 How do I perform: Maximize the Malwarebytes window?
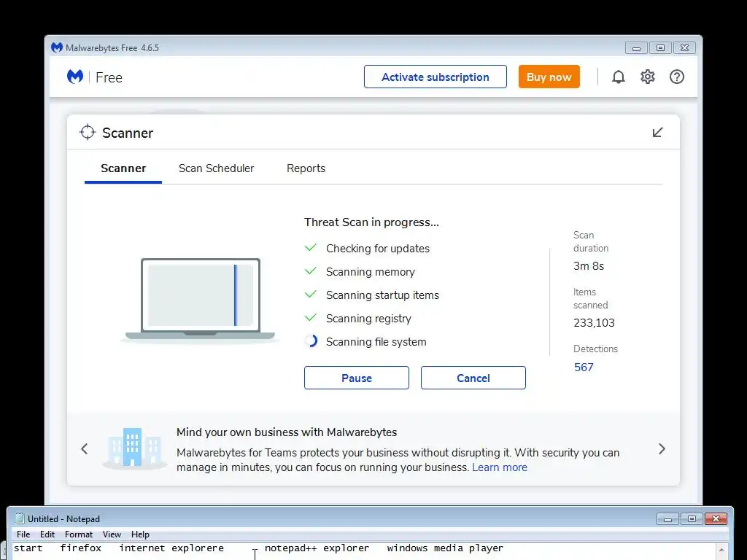(660, 47)
